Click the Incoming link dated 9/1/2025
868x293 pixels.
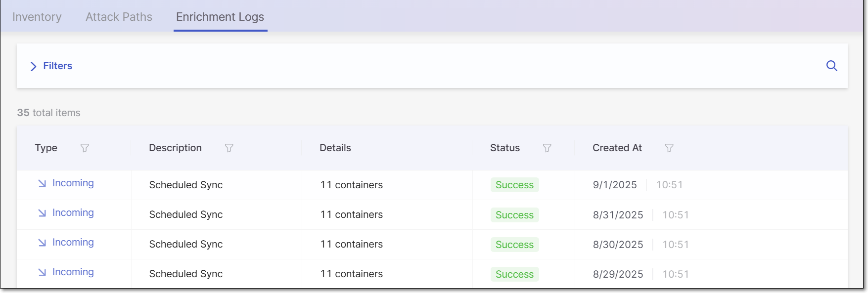(x=73, y=183)
